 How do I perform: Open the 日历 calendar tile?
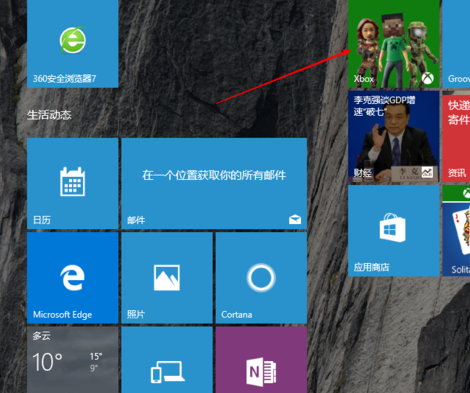click(73, 184)
